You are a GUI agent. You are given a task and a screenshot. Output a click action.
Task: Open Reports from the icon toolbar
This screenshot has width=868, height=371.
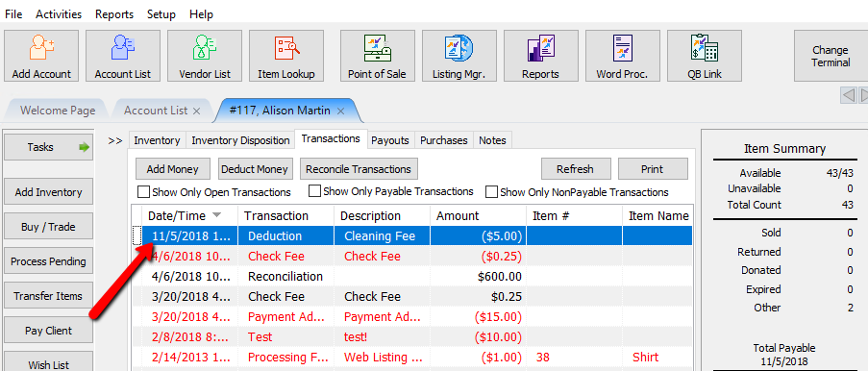tap(541, 56)
